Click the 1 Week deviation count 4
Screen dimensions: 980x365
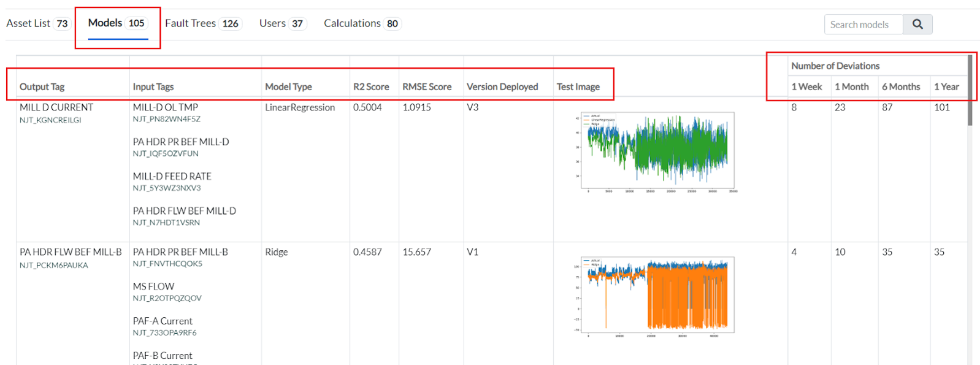pyautogui.click(x=794, y=252)
